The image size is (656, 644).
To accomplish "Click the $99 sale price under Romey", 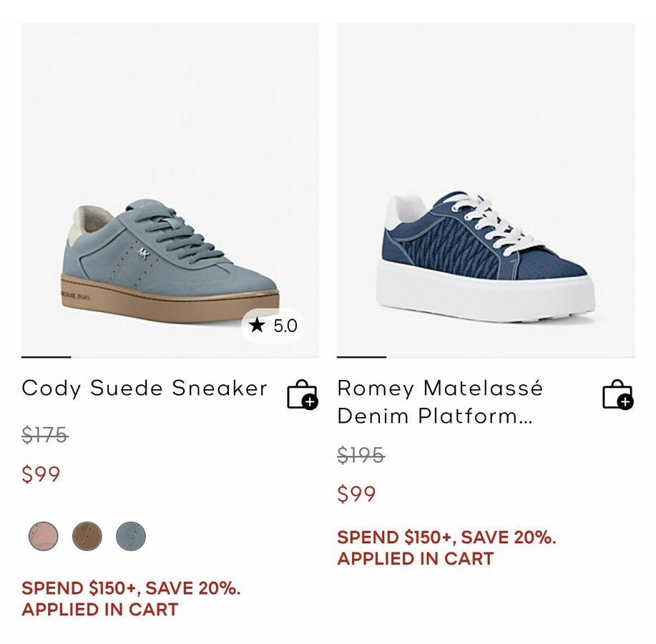I will [x=356, y=494].
